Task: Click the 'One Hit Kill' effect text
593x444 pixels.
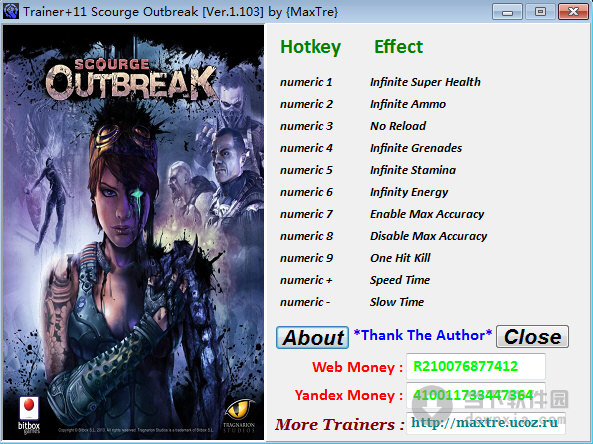Action: click(400, 258)
